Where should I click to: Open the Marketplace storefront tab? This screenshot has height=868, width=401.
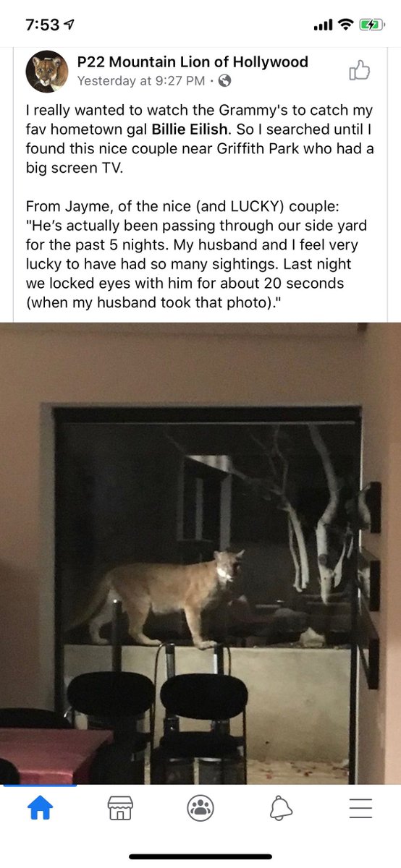tap(120, 808)
